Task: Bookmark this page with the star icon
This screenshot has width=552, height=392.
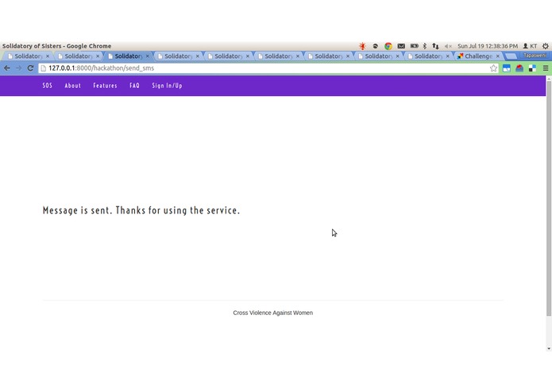Action: (x=493, y=68)
